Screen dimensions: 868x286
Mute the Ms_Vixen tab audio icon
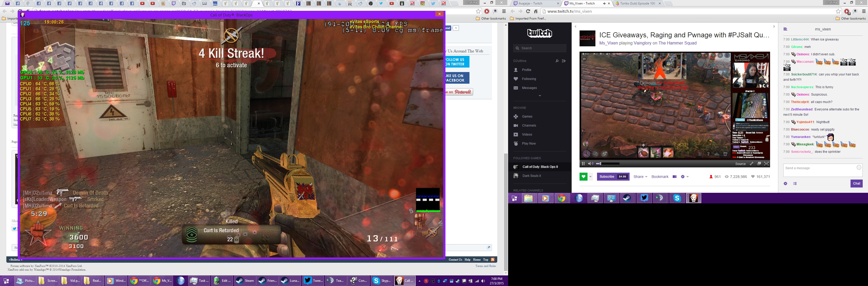[604, 3]
